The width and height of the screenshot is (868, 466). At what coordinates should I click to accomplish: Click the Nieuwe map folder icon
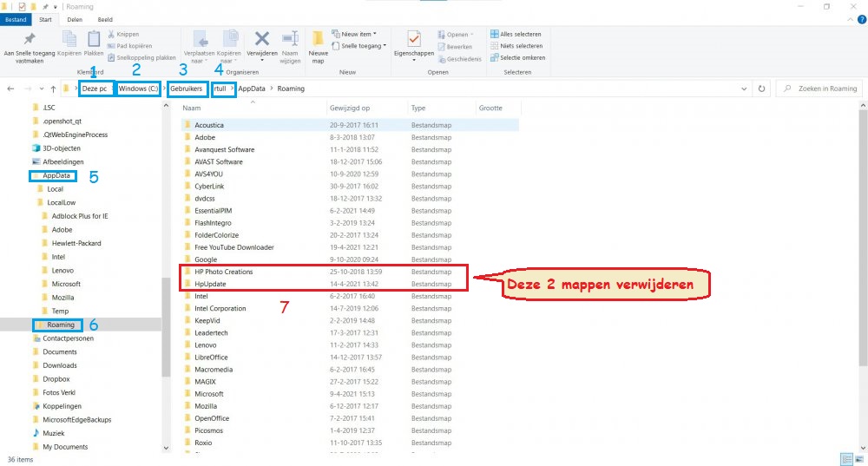click(x=318, y=44)
